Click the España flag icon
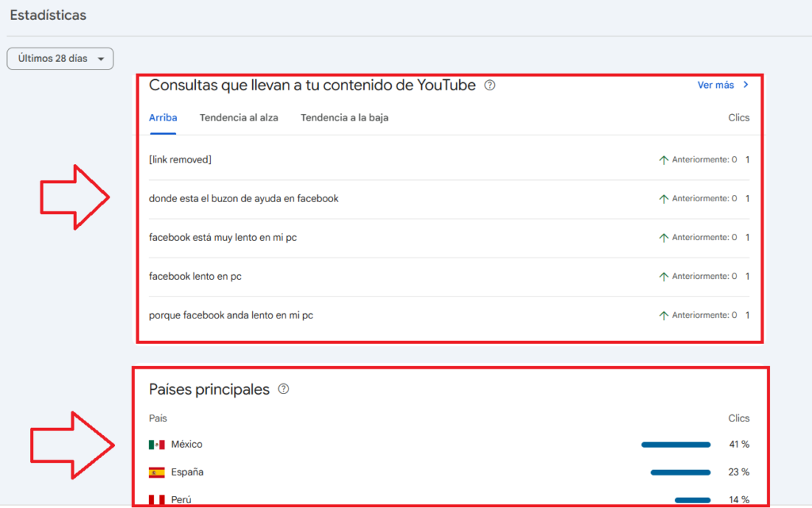Image resolution: width=812 pixels, height=508 pixels. click(x=156, y=472)
